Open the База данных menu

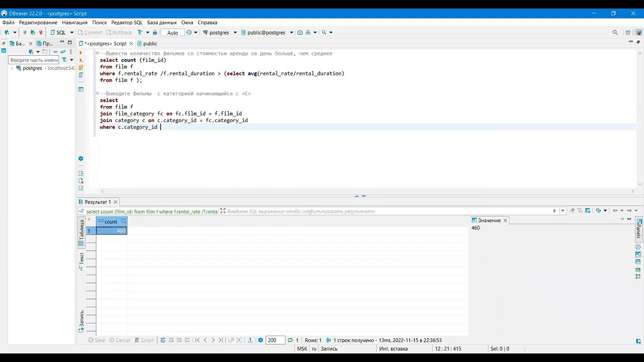(162, 23)
